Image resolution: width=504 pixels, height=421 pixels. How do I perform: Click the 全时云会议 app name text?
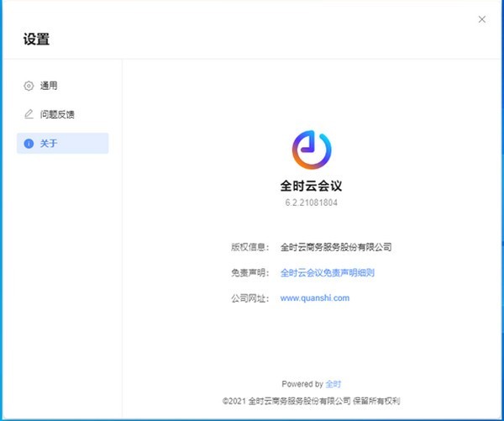(311, 186)
